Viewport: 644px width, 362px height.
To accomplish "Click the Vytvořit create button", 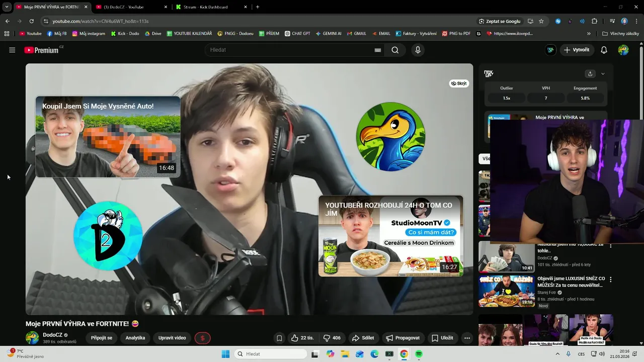I will click(x=577, y=50).
